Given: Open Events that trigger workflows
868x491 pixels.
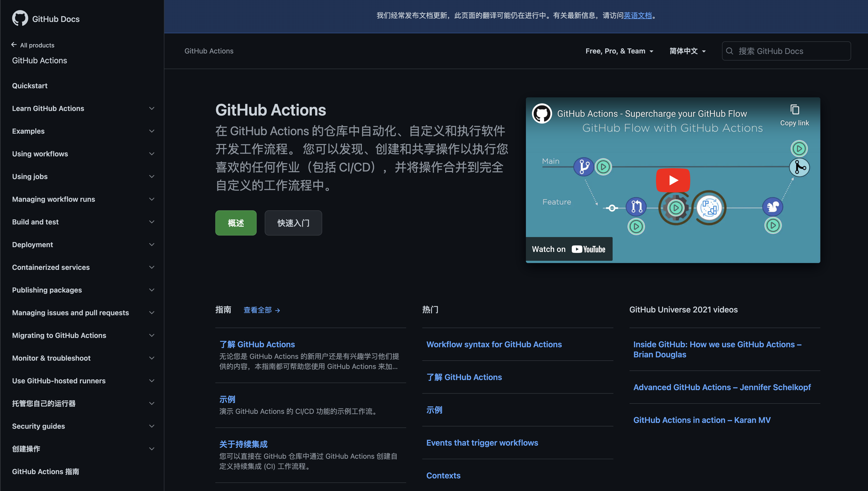Looking at the screenshot, I should tap(482, 443).
